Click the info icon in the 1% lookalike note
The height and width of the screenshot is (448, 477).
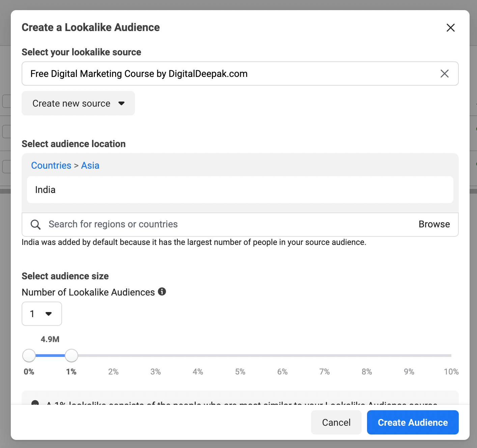click(x=35, y=403)
